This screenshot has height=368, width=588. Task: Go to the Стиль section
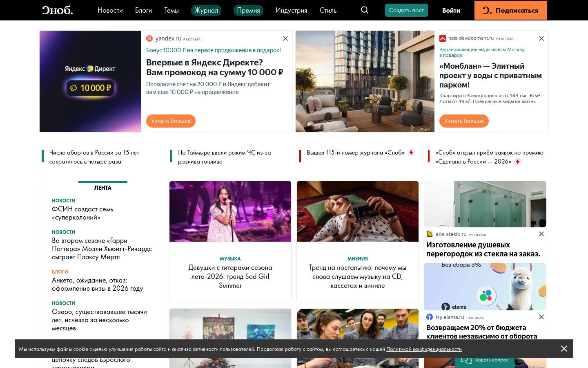[328, 10]
